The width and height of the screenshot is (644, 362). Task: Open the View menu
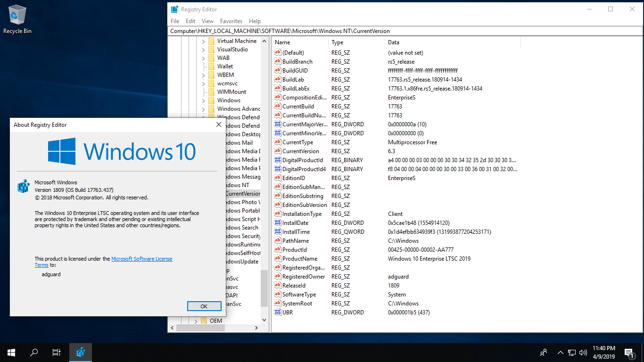(207, 21)
